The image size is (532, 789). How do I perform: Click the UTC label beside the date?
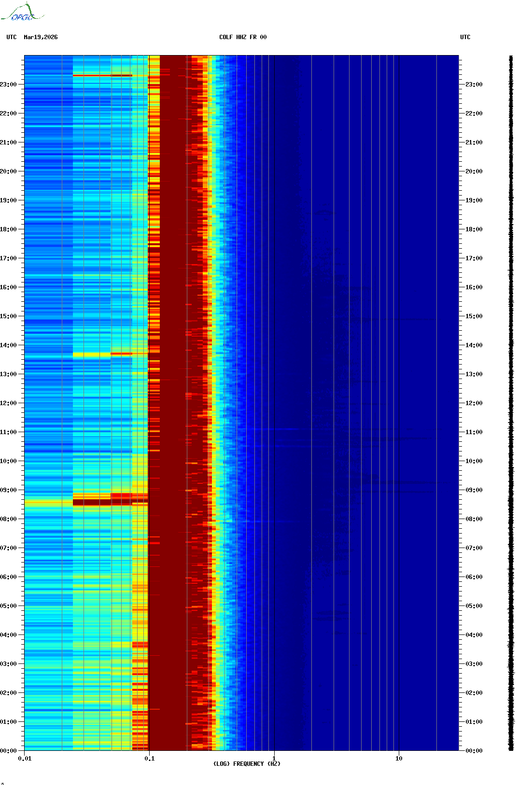coord(12,37)
